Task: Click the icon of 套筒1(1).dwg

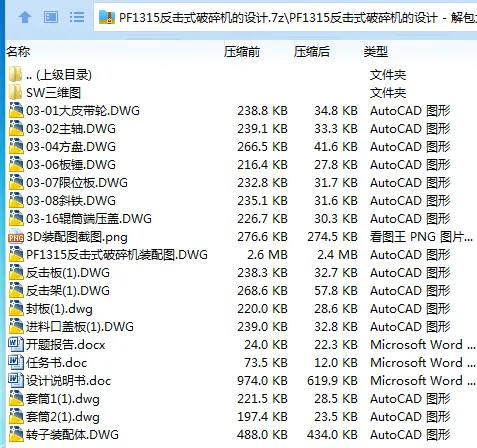Action: point(16,398)
